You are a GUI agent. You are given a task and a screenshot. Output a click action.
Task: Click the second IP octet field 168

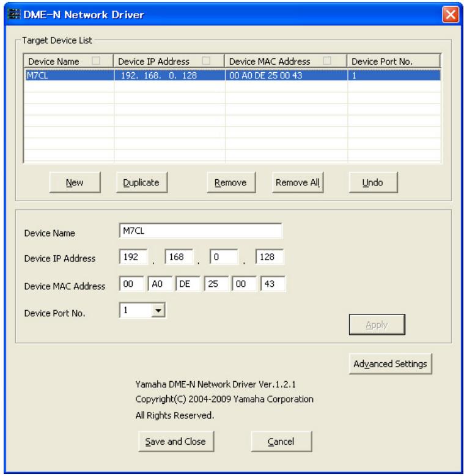pyautogui.click(x=179, y=257)
